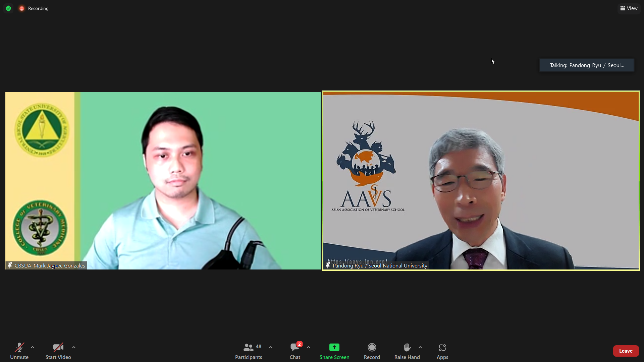Screen dimensions: 644x362
Task: Open the Apps icon
Action: tap(442, 347)
